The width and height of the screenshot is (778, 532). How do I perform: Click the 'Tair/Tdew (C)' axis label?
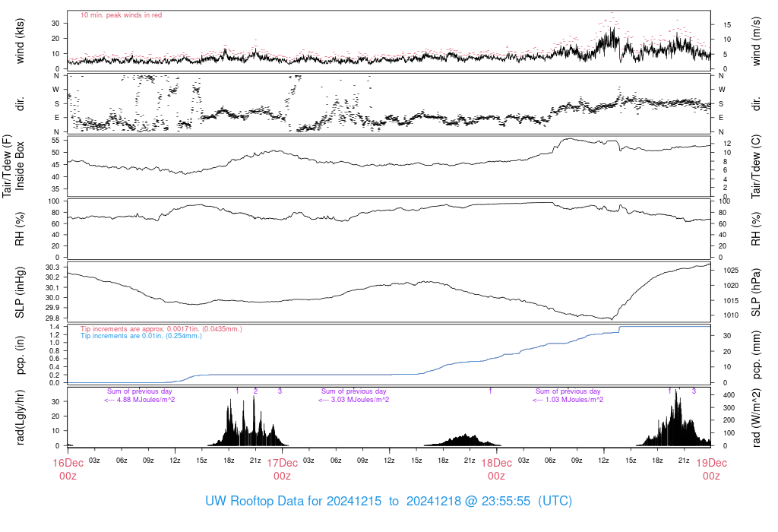[756, 166]
